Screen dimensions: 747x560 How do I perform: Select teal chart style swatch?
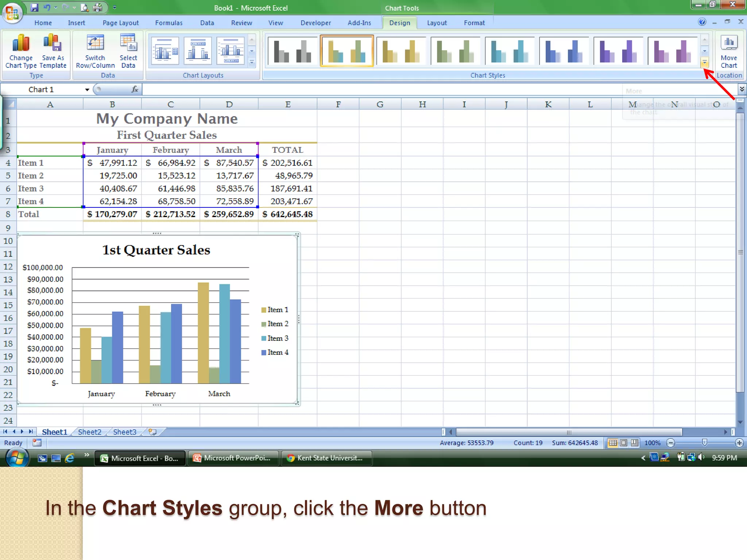tap(510, 51)
